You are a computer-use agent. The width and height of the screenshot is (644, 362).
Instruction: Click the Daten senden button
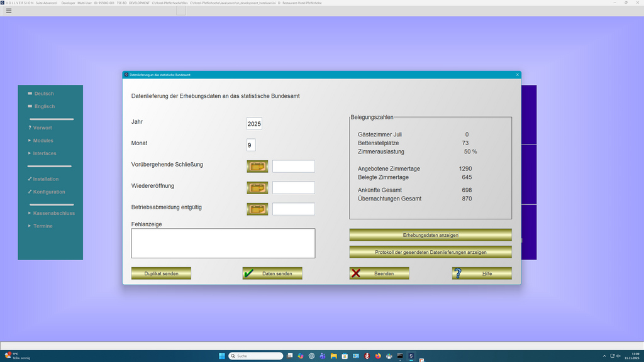point(272,273)
